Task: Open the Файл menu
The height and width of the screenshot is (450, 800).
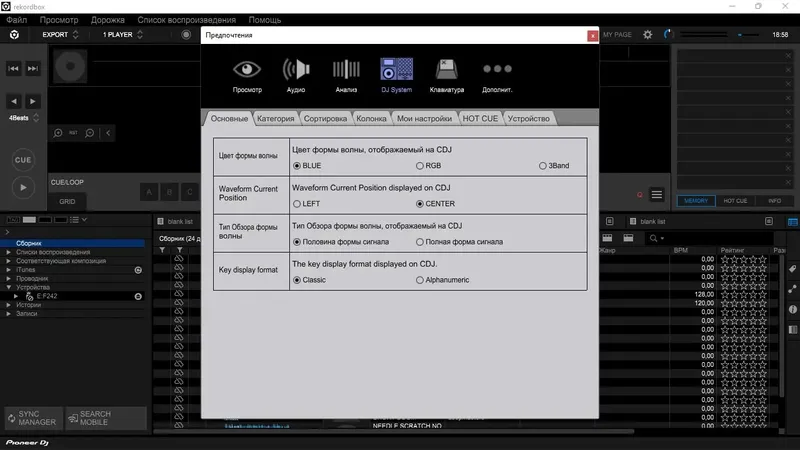Action: (x=16, y=20)
